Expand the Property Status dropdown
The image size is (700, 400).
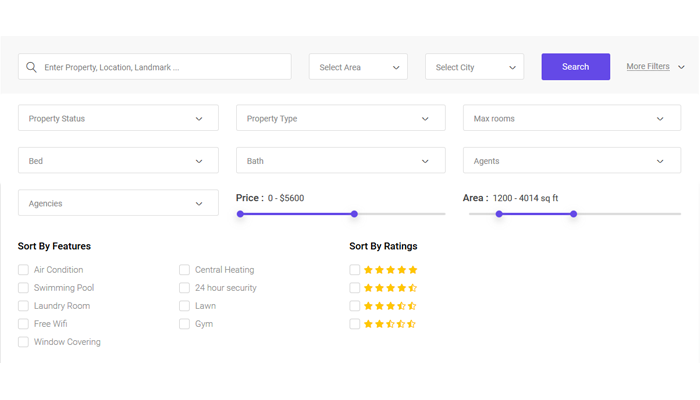click(x=118, y=119)
